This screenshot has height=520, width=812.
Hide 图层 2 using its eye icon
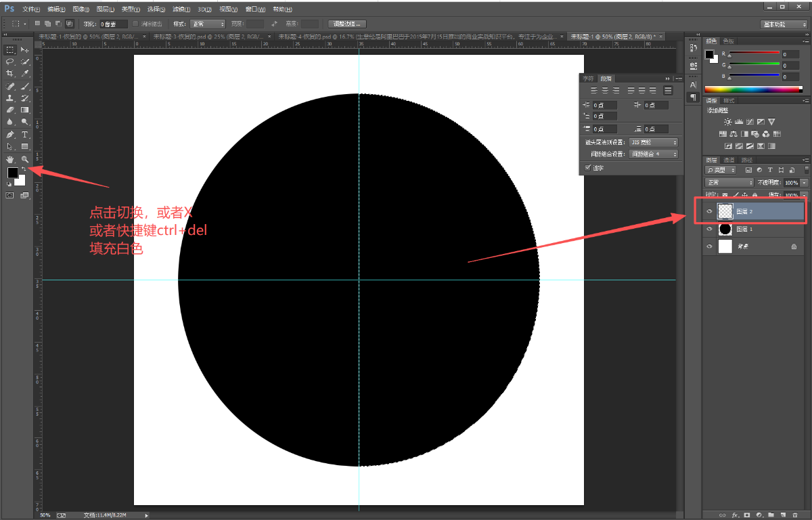(709, 212)
